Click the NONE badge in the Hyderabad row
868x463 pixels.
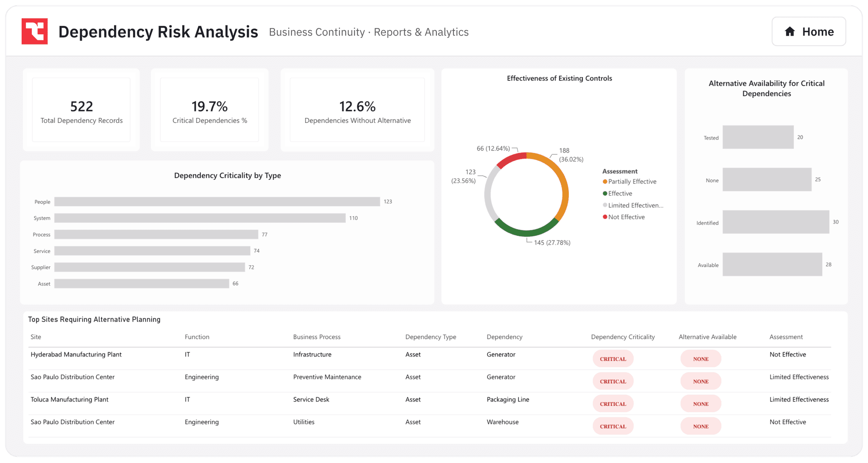[x=701, y=359]
